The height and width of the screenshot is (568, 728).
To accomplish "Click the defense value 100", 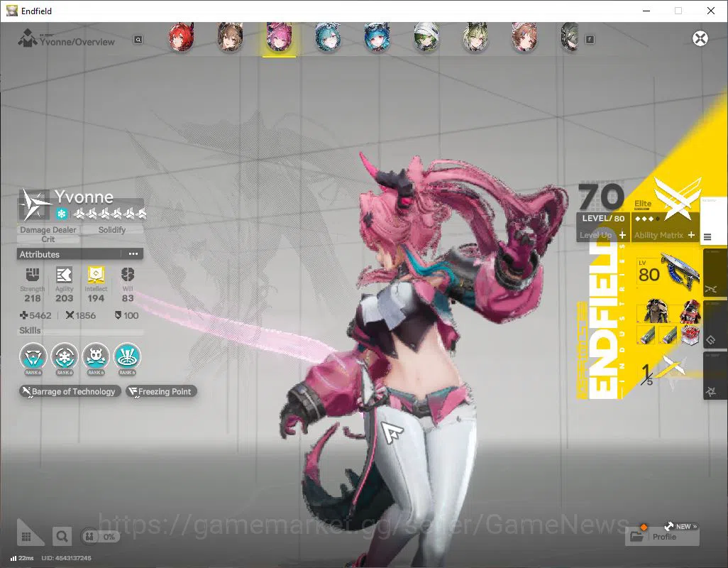I will [x=127, y=315].
